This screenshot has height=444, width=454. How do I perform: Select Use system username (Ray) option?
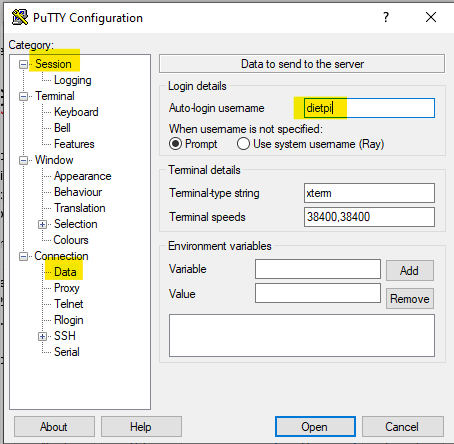click(x=243, y=144)
